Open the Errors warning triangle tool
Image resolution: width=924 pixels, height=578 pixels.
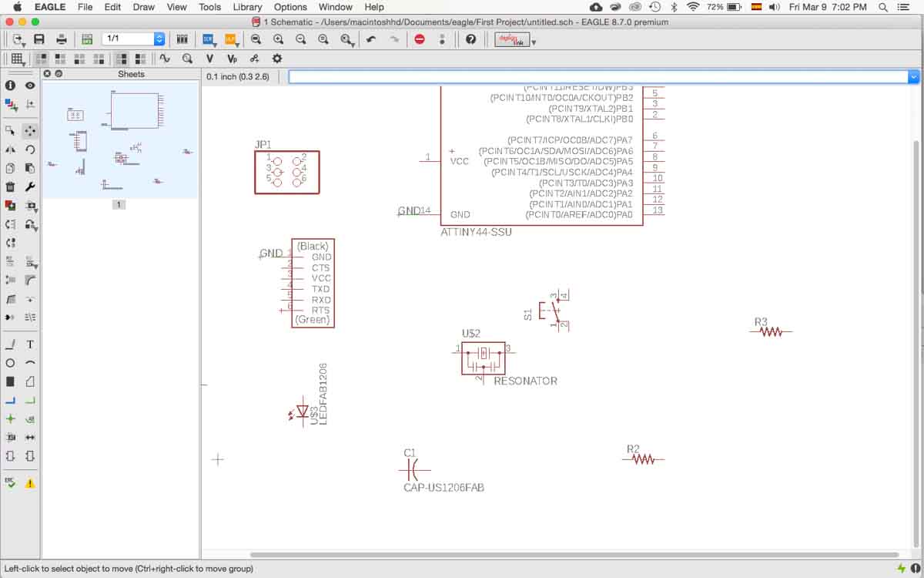[x=30, y=483]
